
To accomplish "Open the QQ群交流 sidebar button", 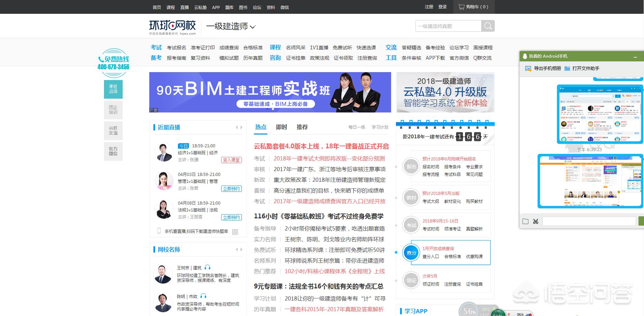I will (x=113, y=130).
